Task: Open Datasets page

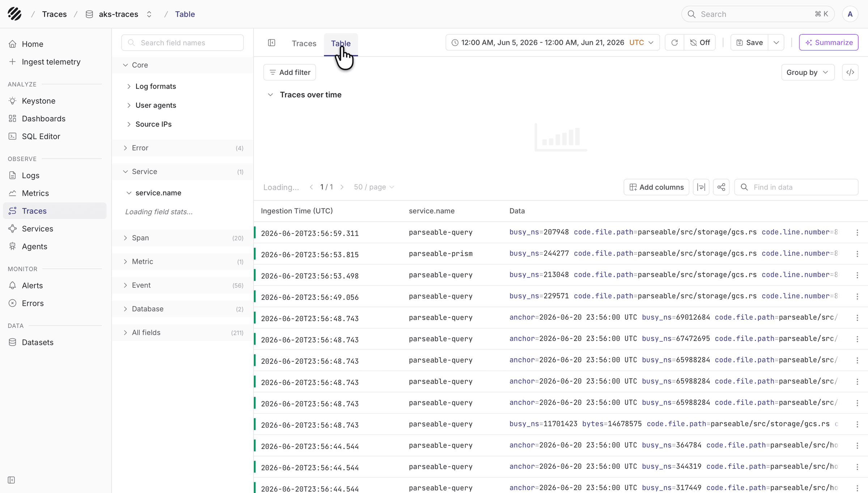Action: 54,342
